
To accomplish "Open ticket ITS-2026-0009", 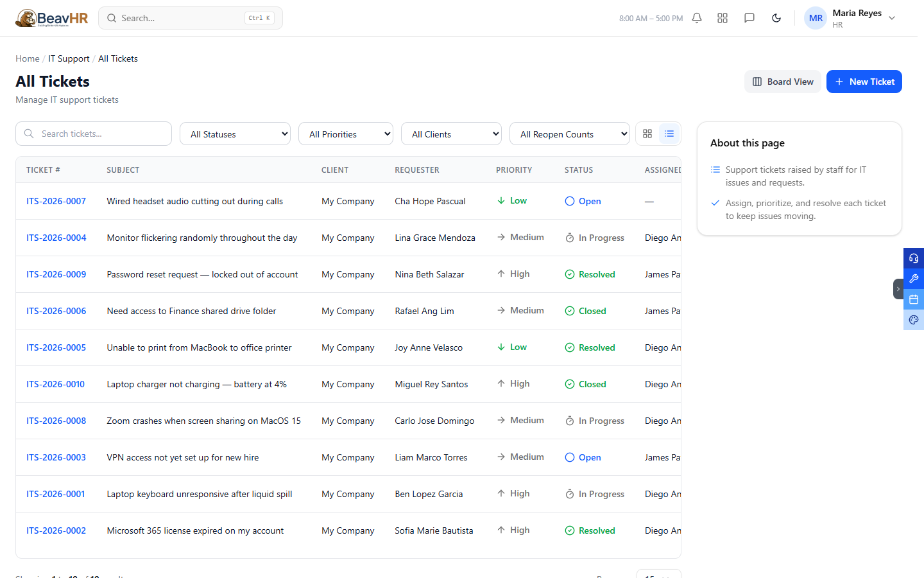I will click(x=56, y=274).
